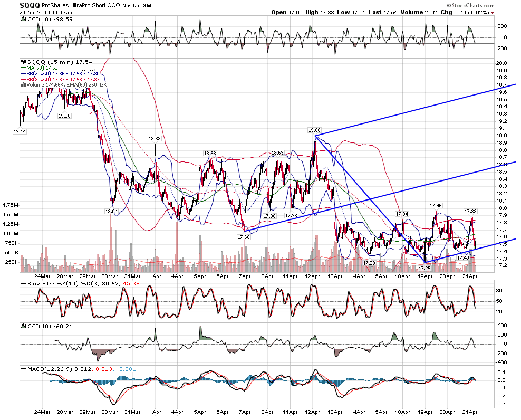
Task: Click the Nasdaq GM exchange label
Action: click(x=137, y=6)
